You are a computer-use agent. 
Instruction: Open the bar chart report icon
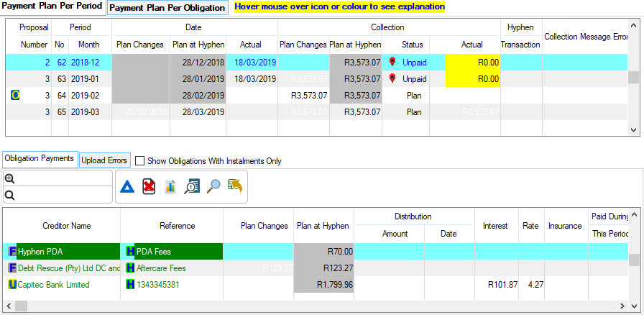[170, 186]
